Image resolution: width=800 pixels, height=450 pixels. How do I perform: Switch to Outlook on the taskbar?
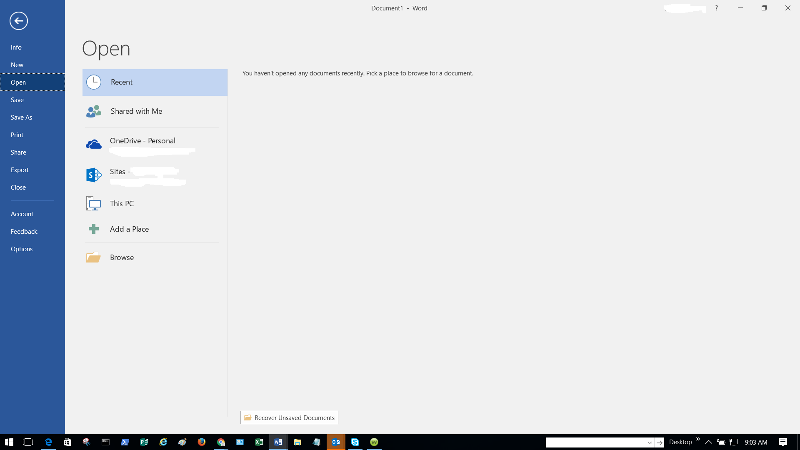tap(336, 442)
